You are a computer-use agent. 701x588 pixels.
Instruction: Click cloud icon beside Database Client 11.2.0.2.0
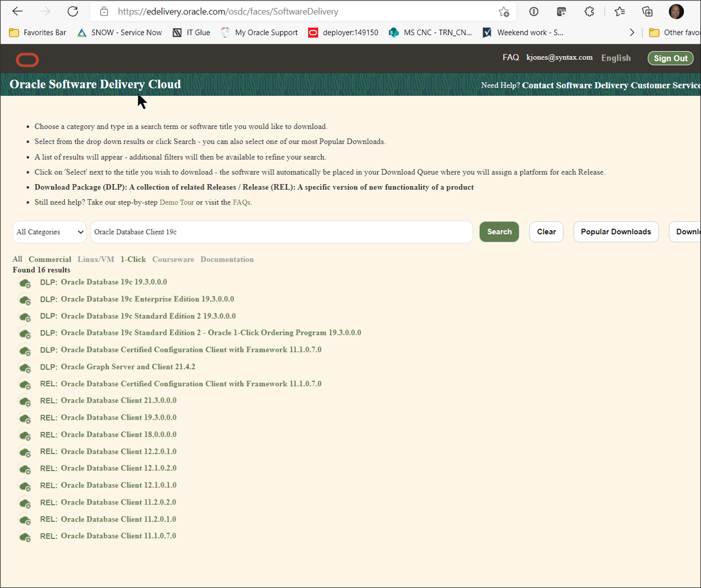(x=25, y=504)
